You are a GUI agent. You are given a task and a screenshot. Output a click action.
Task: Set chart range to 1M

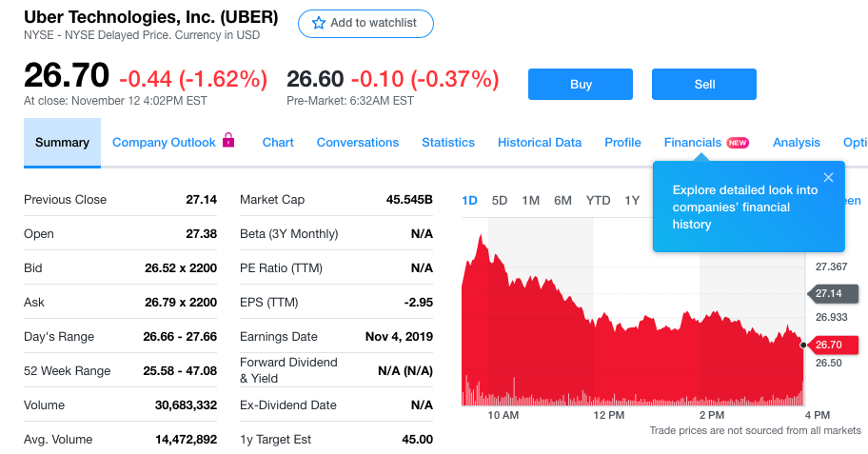point(531,200)
